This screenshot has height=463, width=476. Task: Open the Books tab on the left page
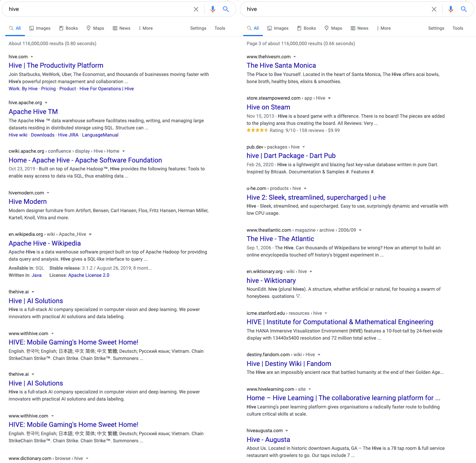pos(68,28)
